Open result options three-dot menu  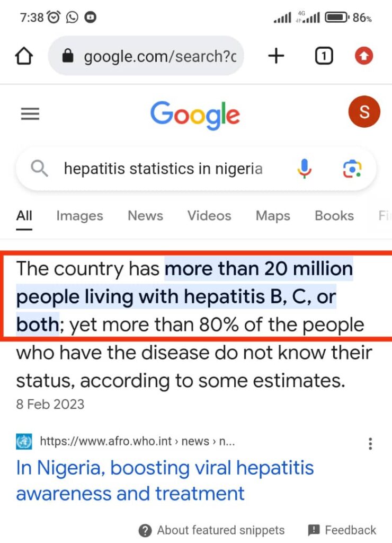pyautogui.click(x=370, y=443)
